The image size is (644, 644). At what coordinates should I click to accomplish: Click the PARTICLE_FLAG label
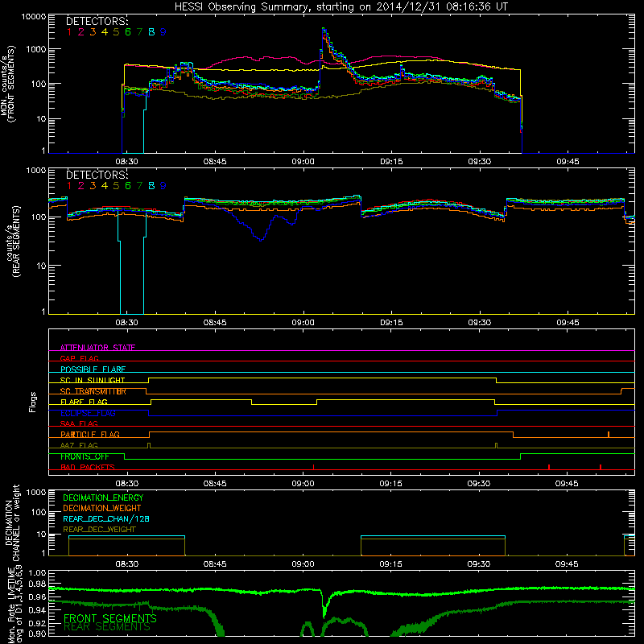[x=90, y=435]
